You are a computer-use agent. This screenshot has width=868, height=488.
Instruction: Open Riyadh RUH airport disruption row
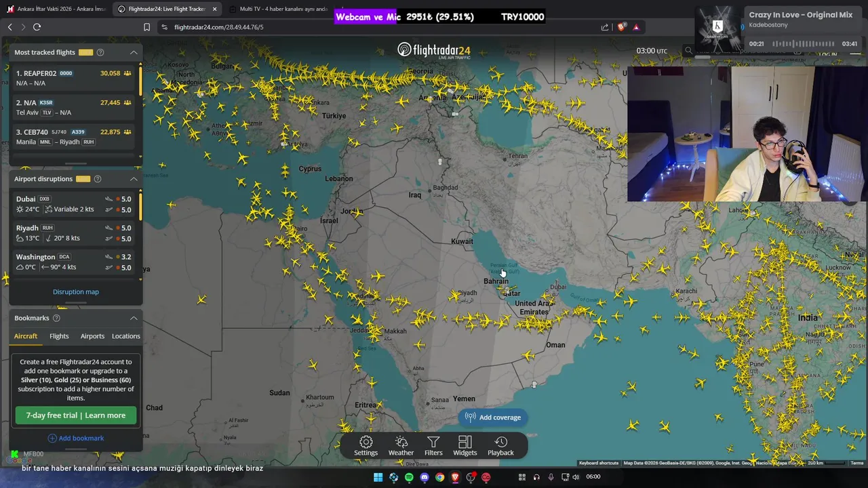pos(74,233)
